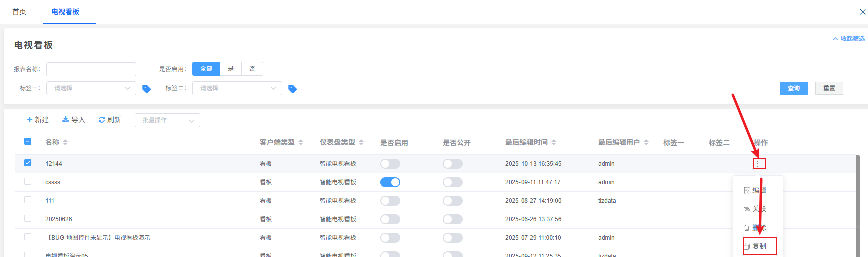Image resolution: width=868 pixels, height=257 pixels.
Task: Click the 查询 button
Action: click(x=793, y=88)
